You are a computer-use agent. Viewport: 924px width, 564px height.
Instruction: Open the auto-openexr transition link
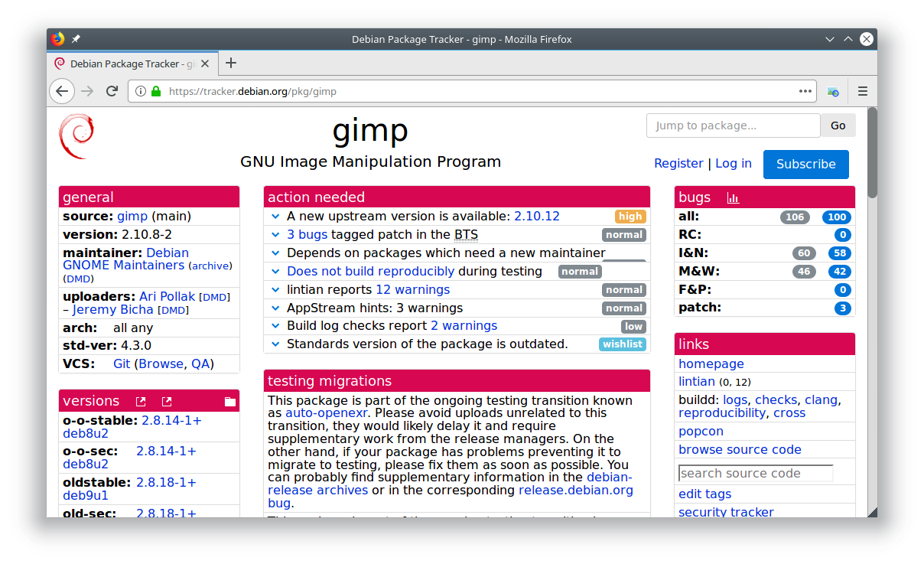coord(327,413)
